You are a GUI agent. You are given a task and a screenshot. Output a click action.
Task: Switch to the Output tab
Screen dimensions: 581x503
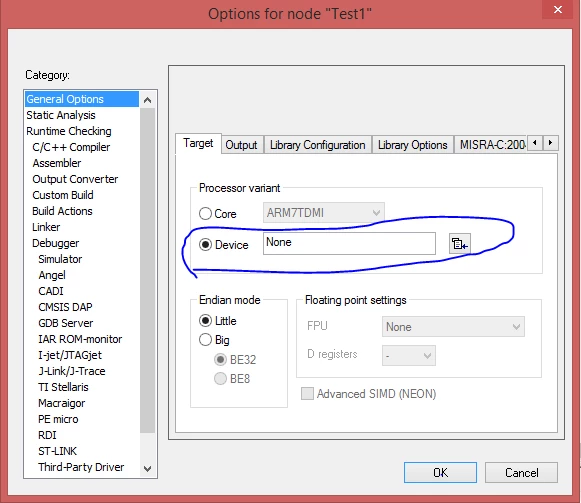click(x=241, y=145)
